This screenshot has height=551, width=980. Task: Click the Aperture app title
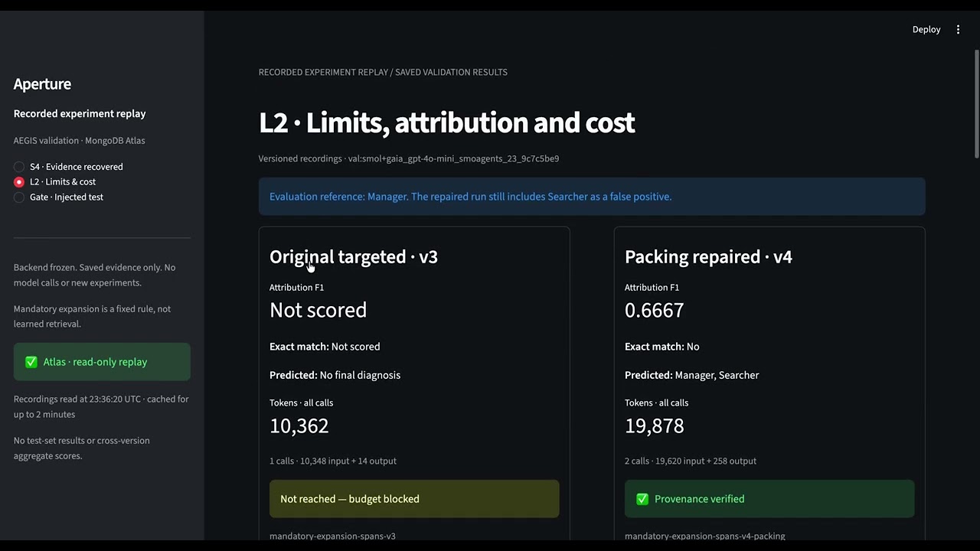[42, 84]
